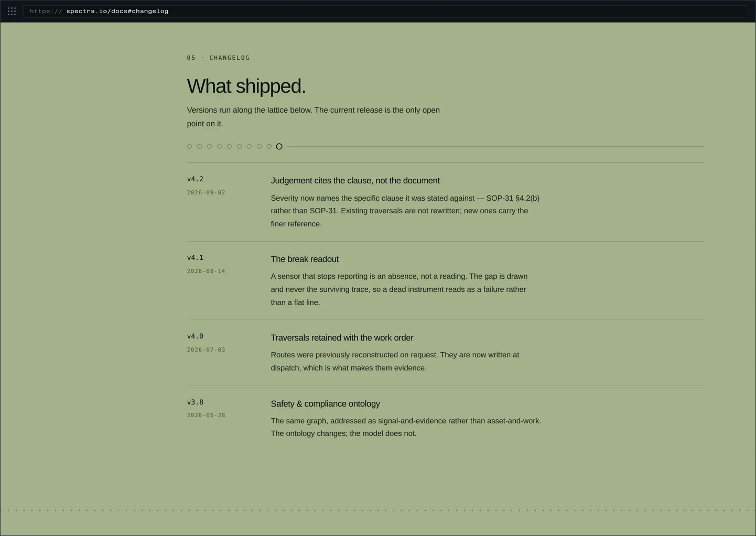This screenshot has width=756, height=536.
Task: Click the paragraph starting 'A sensor that stops'
Action: coord(399,289)
